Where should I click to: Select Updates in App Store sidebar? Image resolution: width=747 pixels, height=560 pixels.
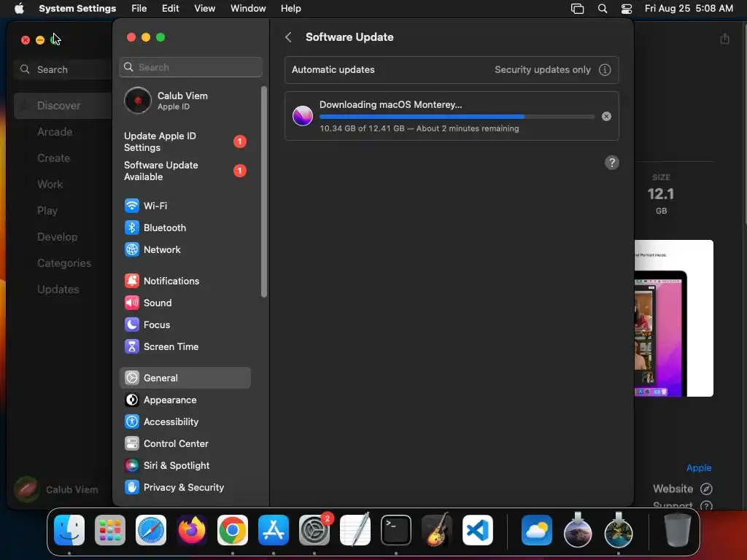[58, 289]
